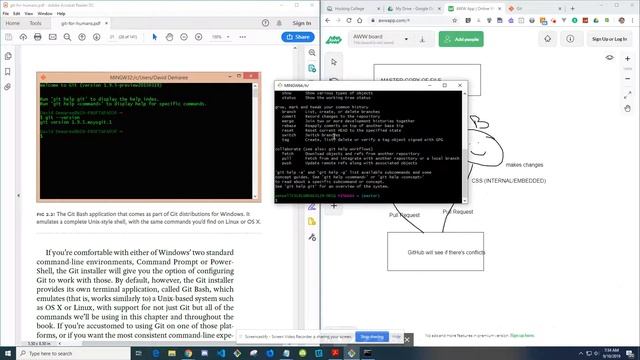Image resolution: width=640 pixels, height=360 pixels.
Task: Zoom out the AWW board with minus
Action: [x=627, y=78]
